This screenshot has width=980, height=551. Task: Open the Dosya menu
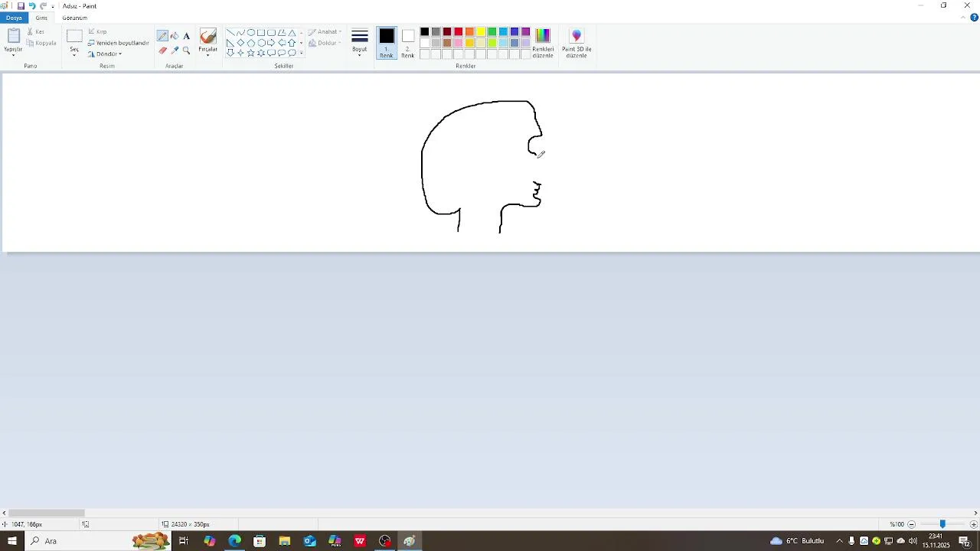14,18
